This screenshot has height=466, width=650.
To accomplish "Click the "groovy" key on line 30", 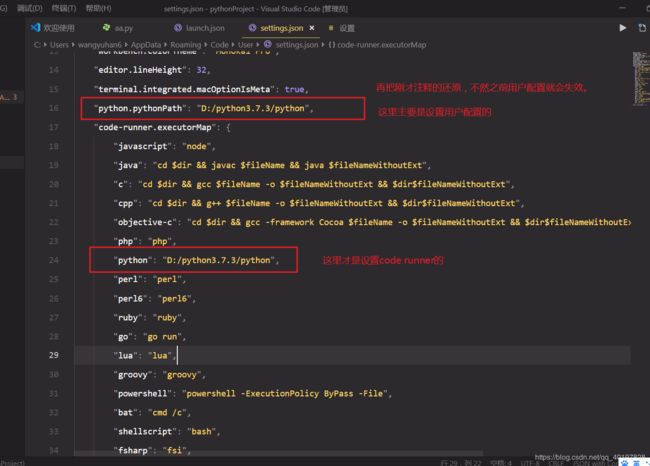I will 133,375.
